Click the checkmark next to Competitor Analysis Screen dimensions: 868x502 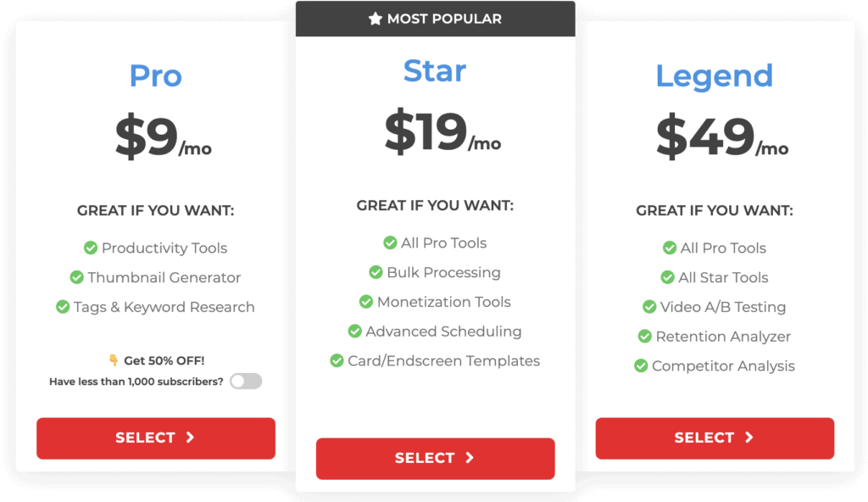[x=641, y=365]
